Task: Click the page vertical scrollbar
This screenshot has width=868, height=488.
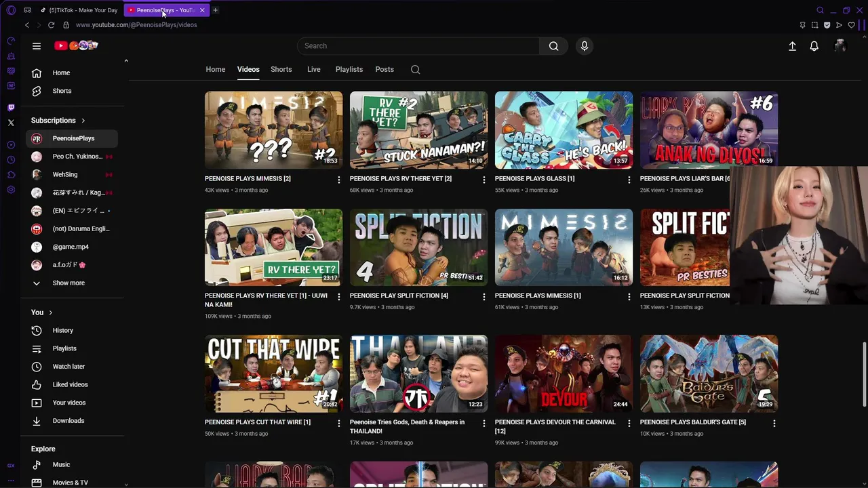Action: tap(864, 374)
